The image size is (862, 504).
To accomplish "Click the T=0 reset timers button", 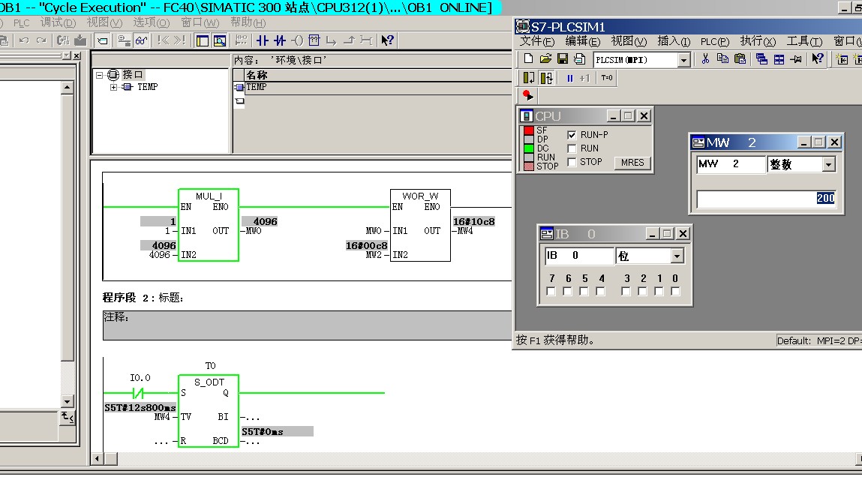I will [606, 78].
